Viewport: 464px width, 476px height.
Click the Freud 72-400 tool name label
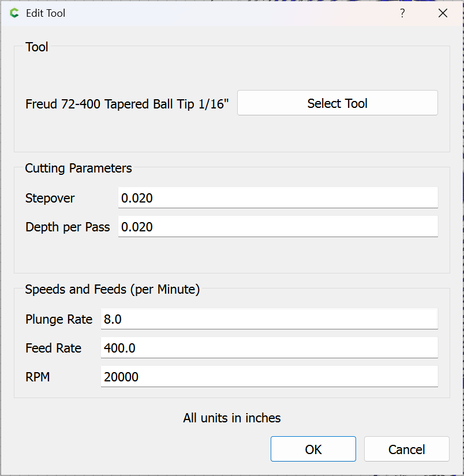point(127,104)
